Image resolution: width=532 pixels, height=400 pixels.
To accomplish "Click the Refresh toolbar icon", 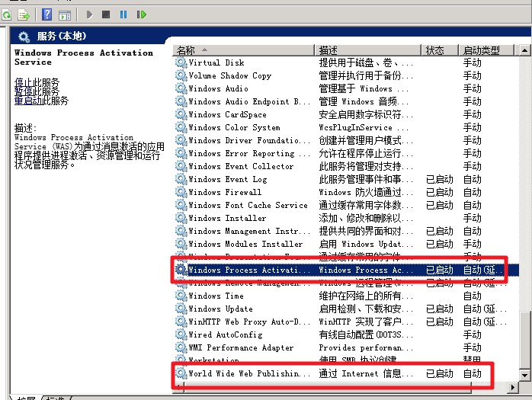I will (7, 14).
